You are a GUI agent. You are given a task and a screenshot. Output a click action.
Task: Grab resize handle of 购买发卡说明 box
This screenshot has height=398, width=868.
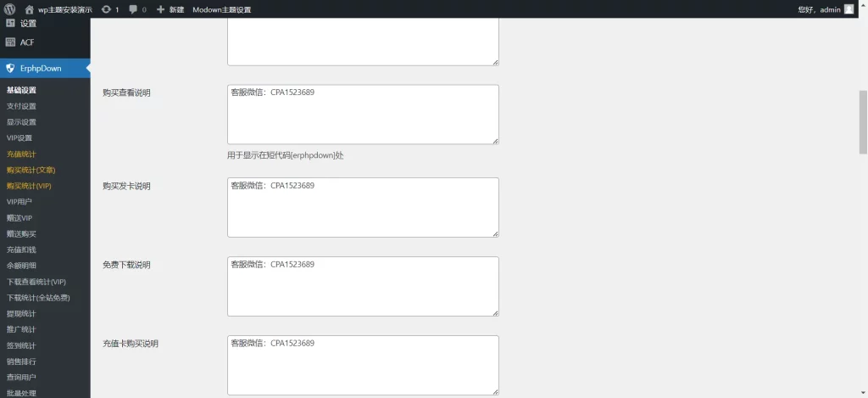[x=495, y=234]
